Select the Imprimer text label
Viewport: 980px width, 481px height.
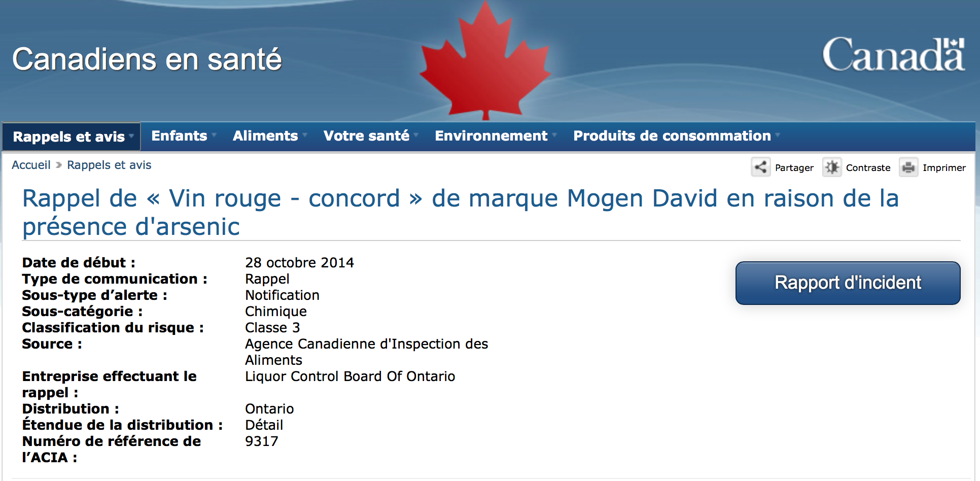944,168
